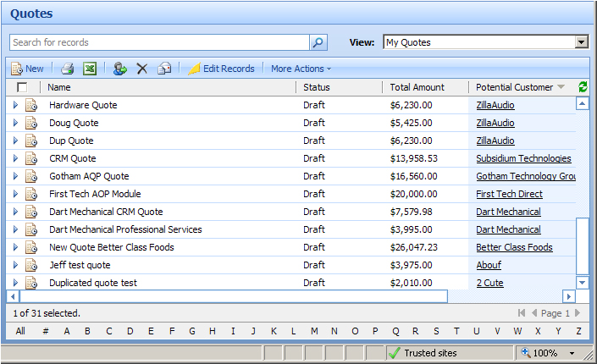Click the CRM Quote record icon
597x364 pixels.
coord(31,158)
